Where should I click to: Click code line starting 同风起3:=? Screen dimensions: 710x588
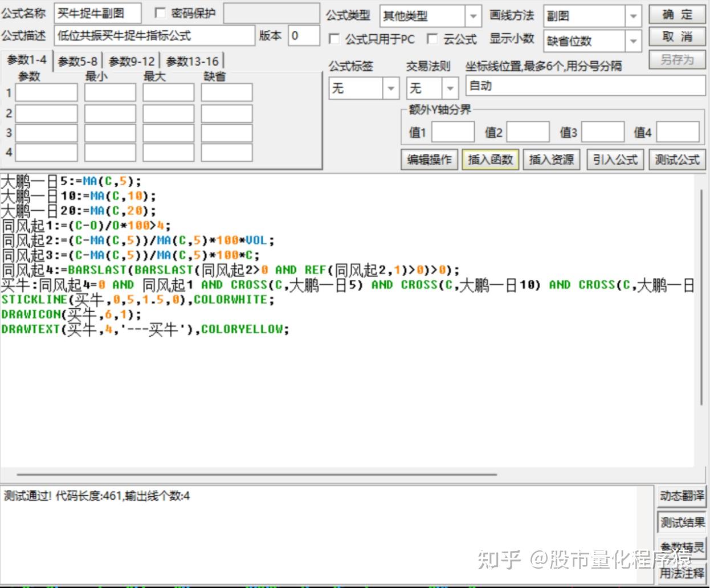130,256
